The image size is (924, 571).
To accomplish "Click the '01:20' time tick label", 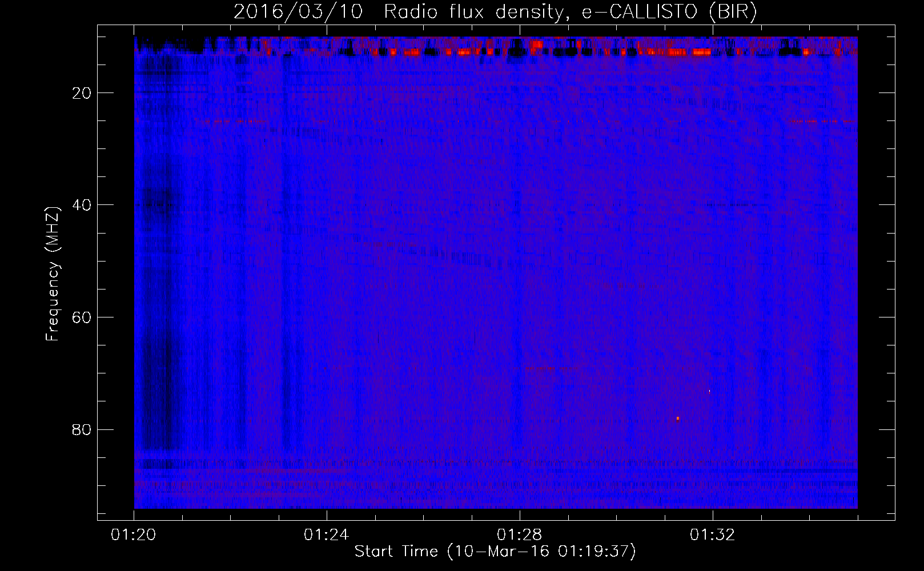I will (x=134, y=535).
